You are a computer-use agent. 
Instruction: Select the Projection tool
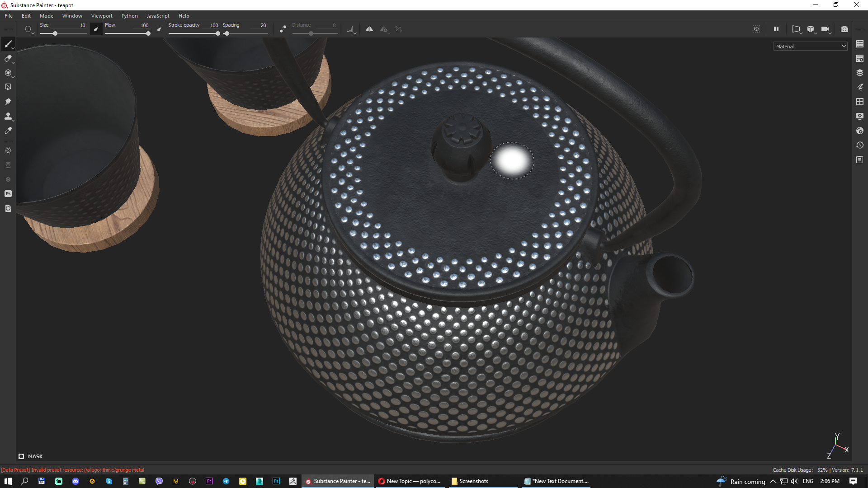(8, 73)
